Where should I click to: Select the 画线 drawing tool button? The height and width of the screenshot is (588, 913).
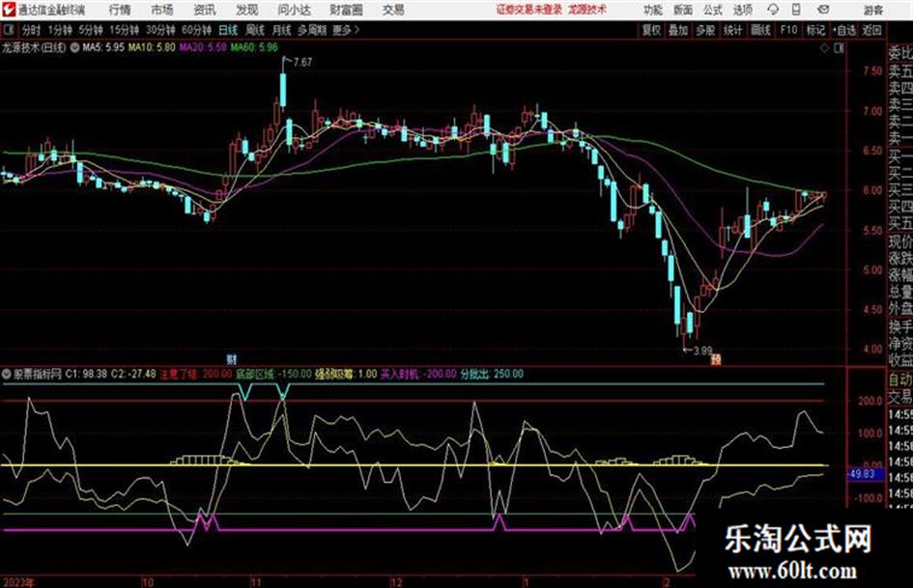pyautogui.click(x=760, y=30)
